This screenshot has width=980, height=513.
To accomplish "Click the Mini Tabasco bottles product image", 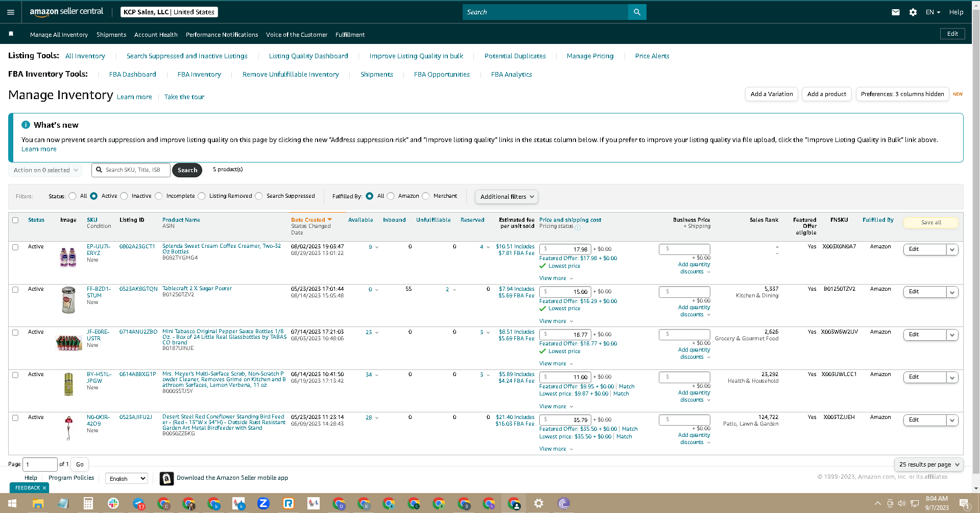I will 68,343.
